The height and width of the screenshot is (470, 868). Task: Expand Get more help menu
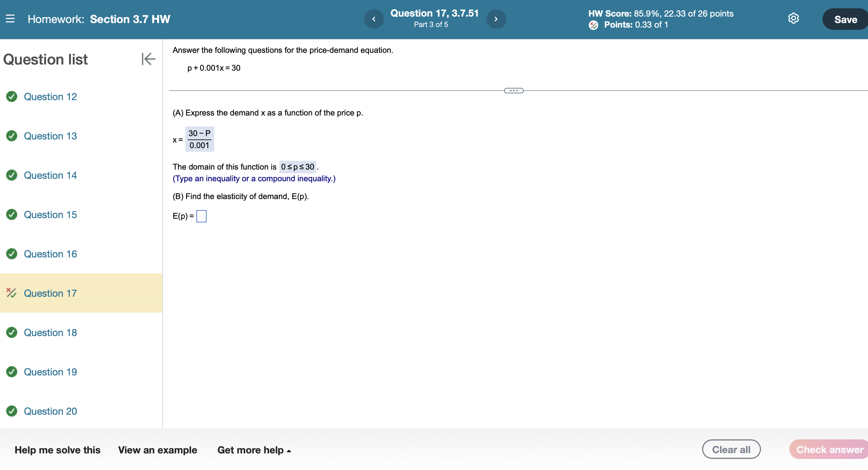tap(254, 450)
